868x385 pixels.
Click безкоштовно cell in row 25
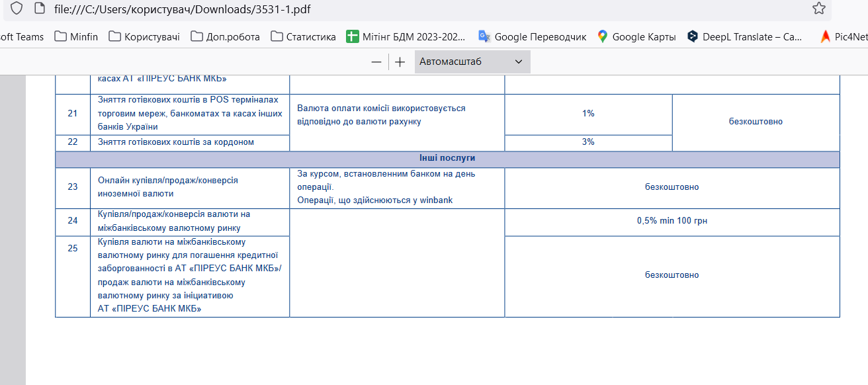(672, 275)
